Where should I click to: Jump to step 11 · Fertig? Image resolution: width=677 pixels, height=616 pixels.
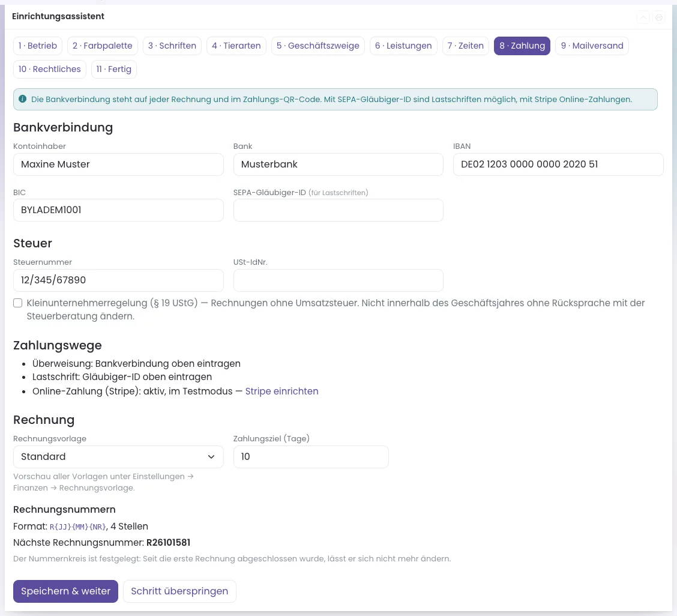114,69
